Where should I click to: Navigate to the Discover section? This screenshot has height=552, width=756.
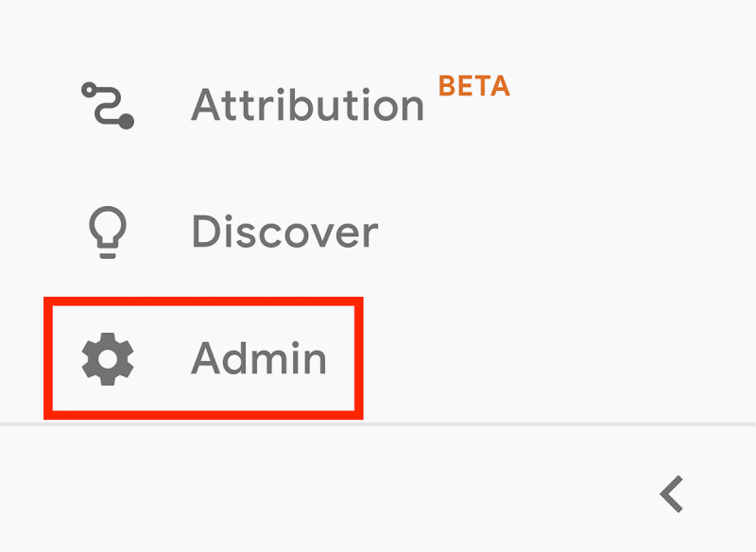point(284,233)
